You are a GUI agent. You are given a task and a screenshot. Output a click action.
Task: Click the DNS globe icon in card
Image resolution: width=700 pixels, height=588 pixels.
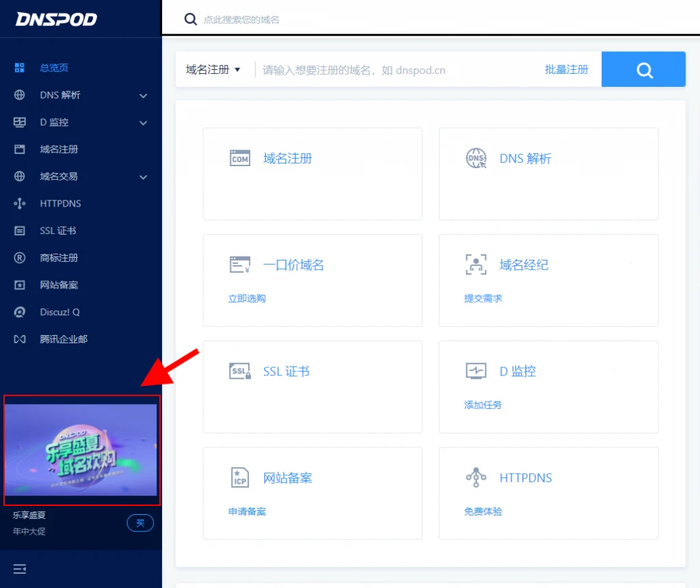pos(476,159)
